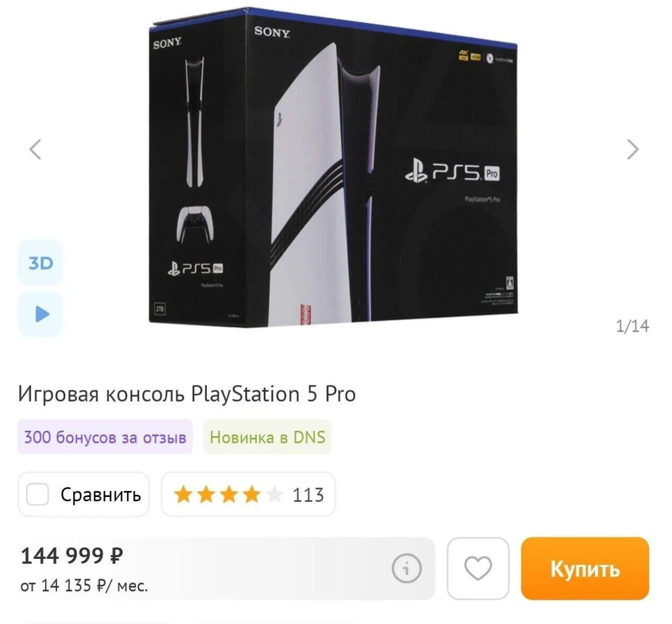Image resolution: width=672 pixels, height=624 pixels.
Task: Open the 300 бонусов за отзыв badge
Action: click(x=105, y=437)
